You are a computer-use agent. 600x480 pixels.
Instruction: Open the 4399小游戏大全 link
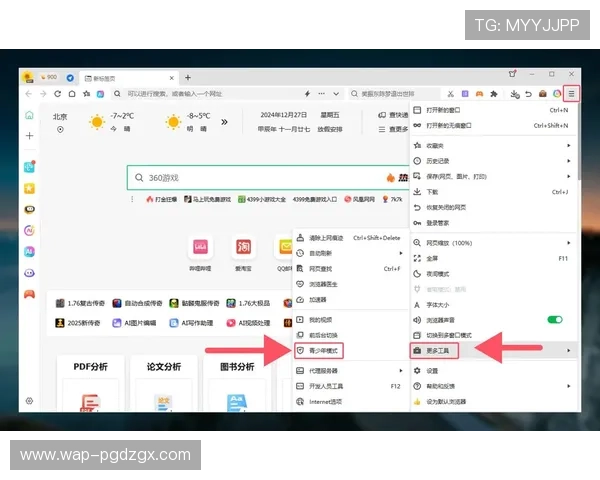pos(262,199)
